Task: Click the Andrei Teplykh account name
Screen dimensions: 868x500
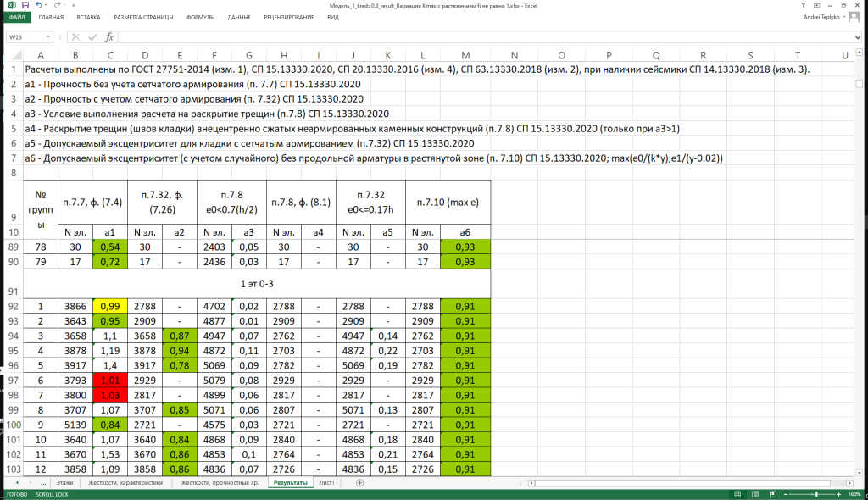Action: point(821,17)
